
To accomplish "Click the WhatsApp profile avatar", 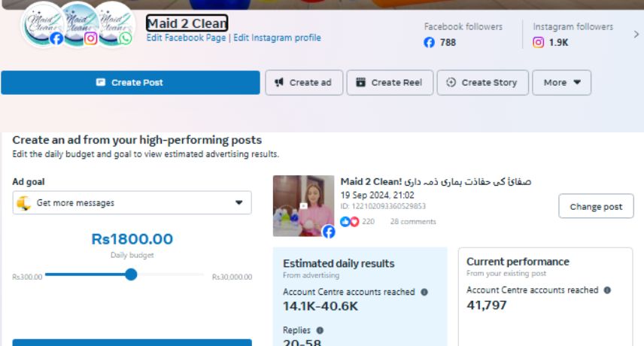I will [111, 24].
